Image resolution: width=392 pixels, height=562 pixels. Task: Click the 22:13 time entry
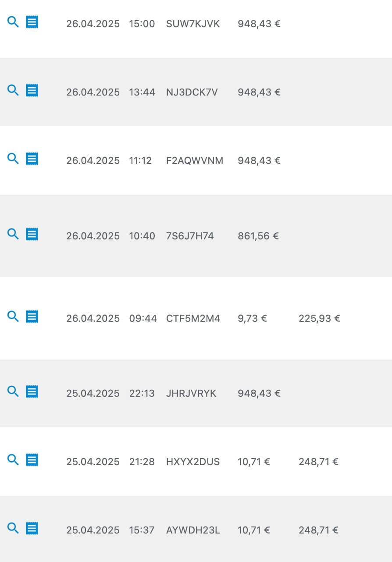(x=142, y=393)
